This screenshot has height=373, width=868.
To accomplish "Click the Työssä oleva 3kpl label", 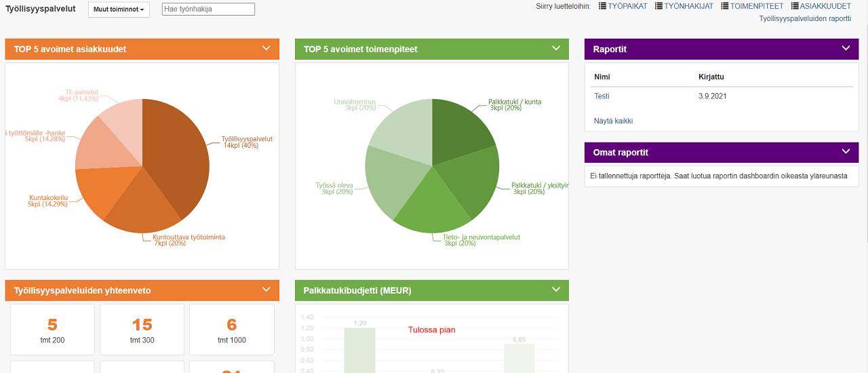I will point(334,188).
